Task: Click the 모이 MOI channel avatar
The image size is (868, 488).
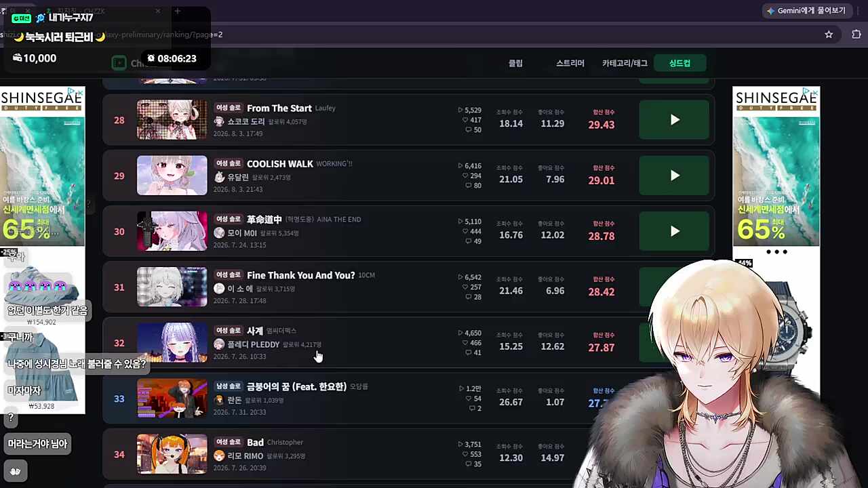Action: click(x=219, y=232)
